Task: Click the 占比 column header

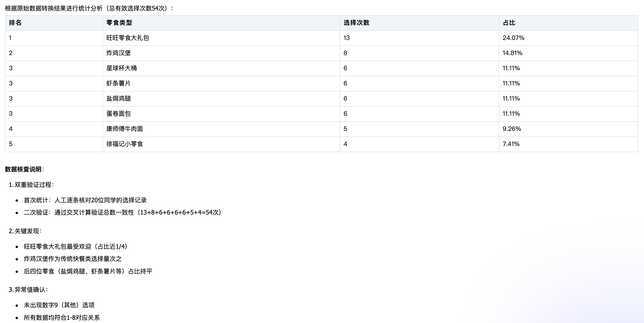Action: (509, 23)
